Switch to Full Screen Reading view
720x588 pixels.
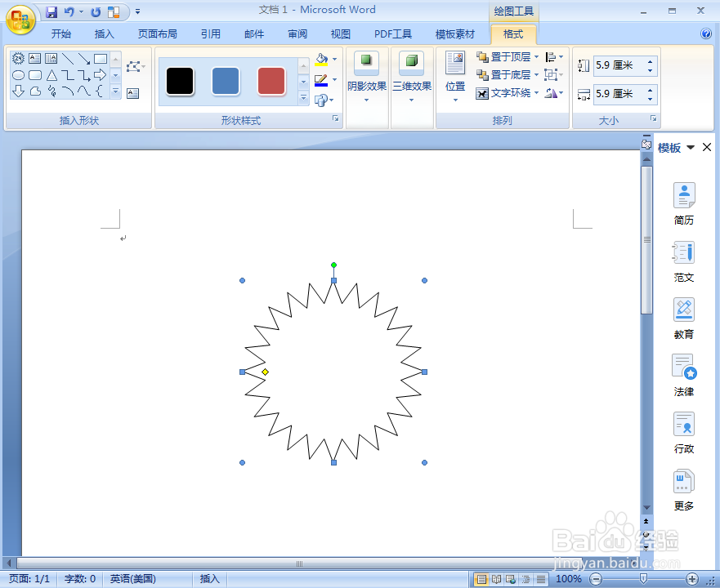click(x=496, y=579)
